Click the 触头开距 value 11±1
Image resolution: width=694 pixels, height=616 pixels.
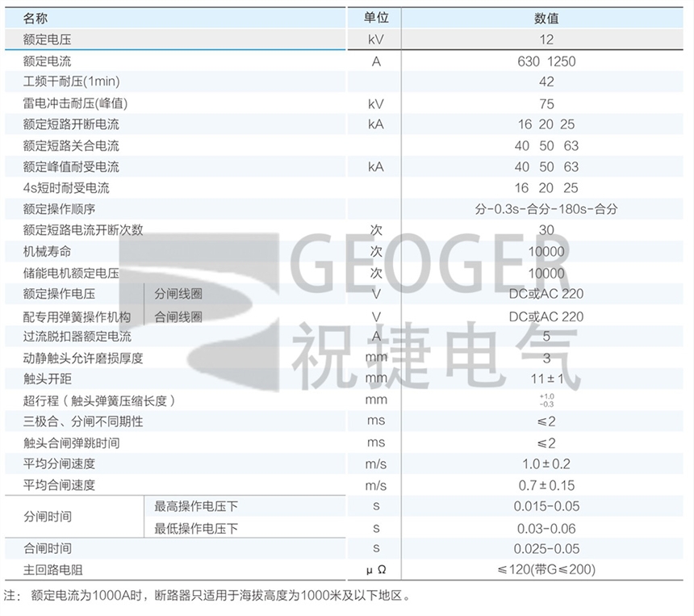tap(546, 378)
